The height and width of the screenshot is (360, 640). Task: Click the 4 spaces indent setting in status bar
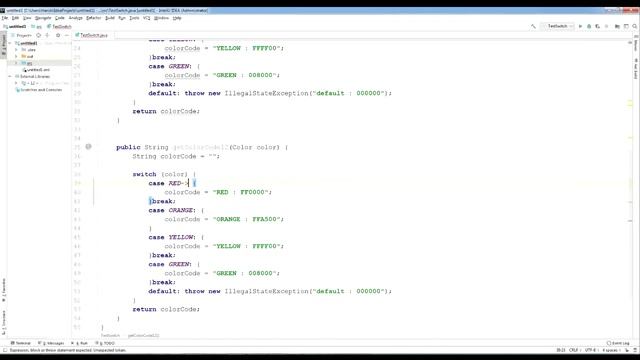coord(611,350)
